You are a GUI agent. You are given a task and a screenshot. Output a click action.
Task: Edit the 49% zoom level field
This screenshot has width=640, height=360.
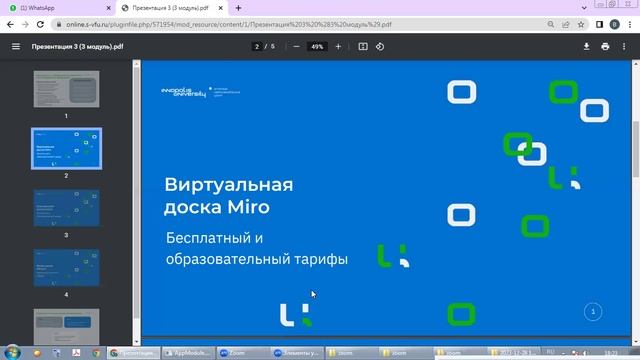coord(317,47)
